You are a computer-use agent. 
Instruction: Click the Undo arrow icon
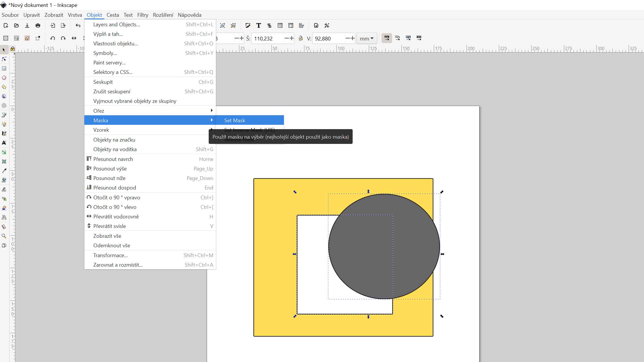pyautogui.click(x=78, y=25)
